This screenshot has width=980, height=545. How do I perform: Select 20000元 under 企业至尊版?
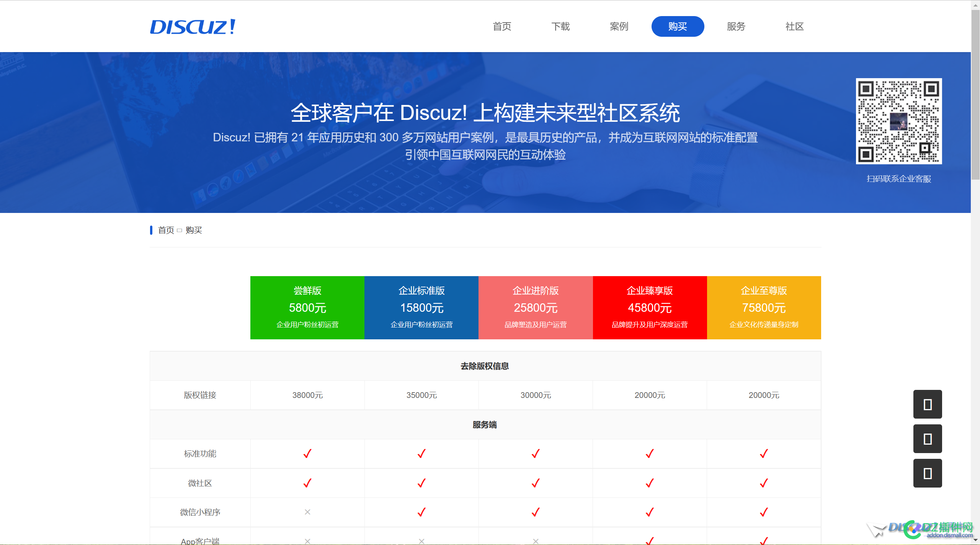(x=764, y=395)
